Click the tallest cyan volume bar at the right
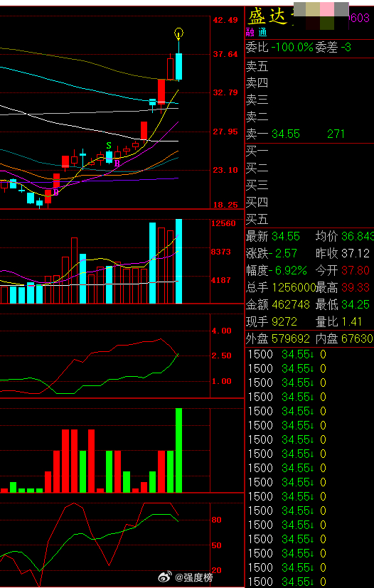374x588 pixels. 179,261
